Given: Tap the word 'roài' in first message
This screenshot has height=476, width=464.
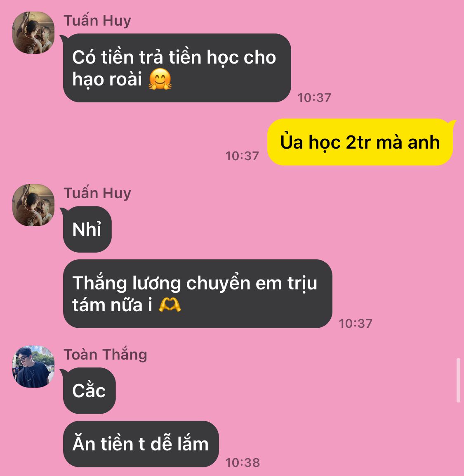Looking at the screenshot, I should pyautogui.click(x=125, y=80).
